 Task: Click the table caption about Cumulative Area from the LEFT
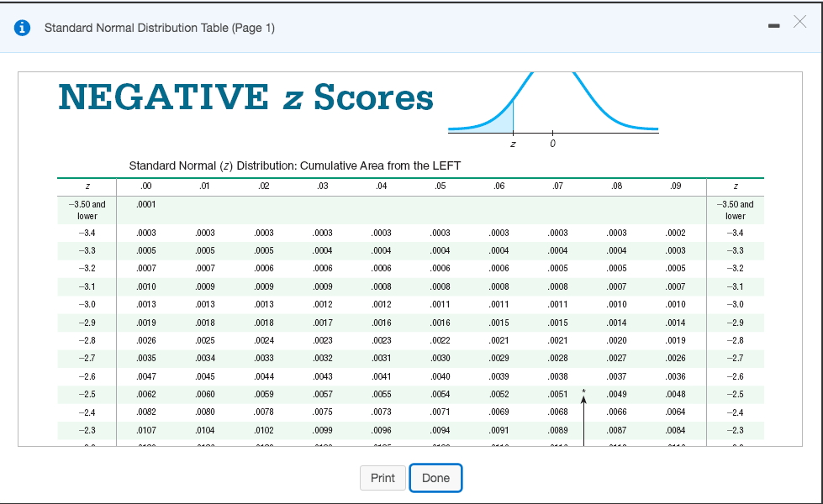294,165
